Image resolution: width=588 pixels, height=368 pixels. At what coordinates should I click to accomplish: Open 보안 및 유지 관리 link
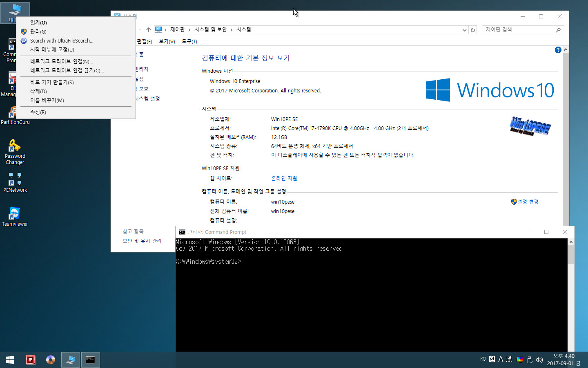[x=142, y=241]
